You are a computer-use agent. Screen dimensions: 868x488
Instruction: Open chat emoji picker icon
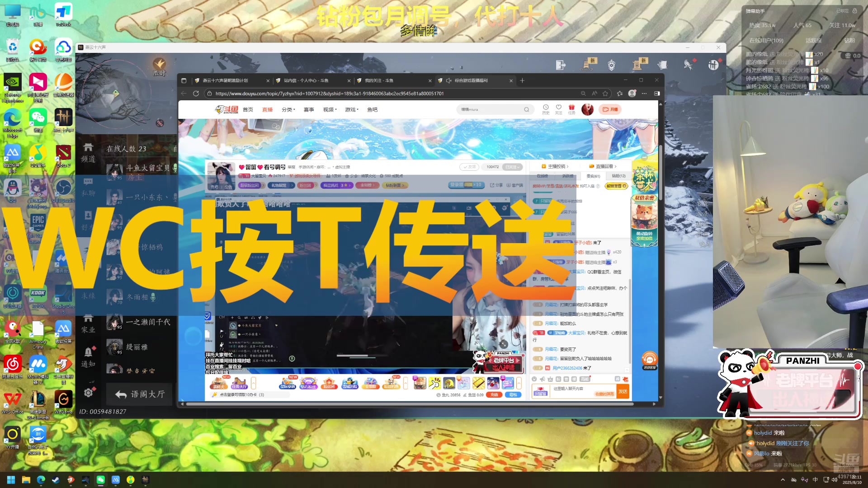(x=534, y=379)
